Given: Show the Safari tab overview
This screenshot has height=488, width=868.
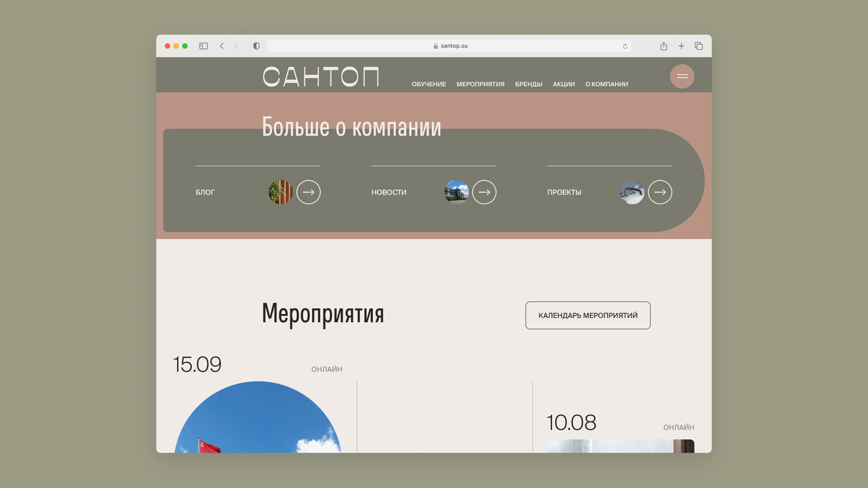Looking at the screenshot, I should pos(698,46).
